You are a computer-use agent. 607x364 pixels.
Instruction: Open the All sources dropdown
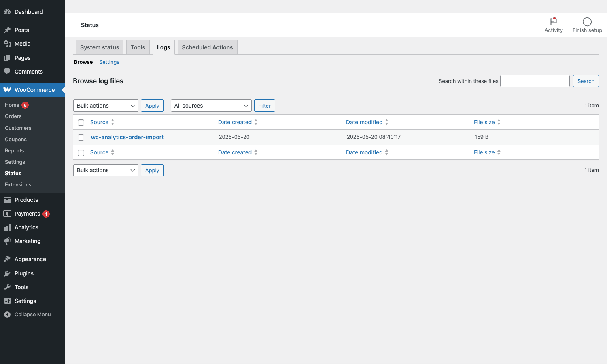coord(211,106)
